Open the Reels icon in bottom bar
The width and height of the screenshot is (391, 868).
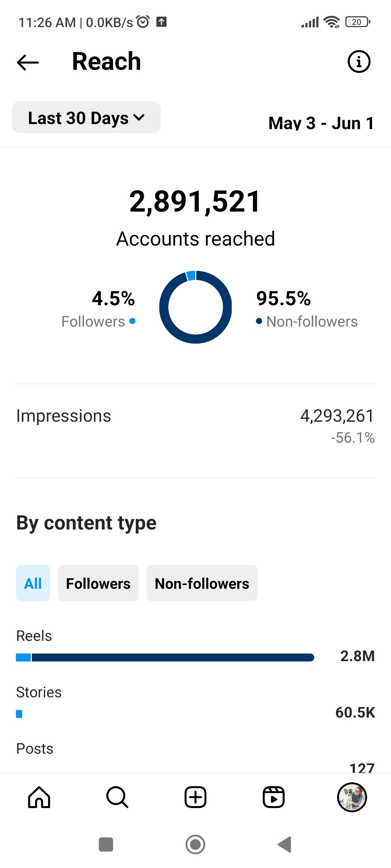point(274,797)
